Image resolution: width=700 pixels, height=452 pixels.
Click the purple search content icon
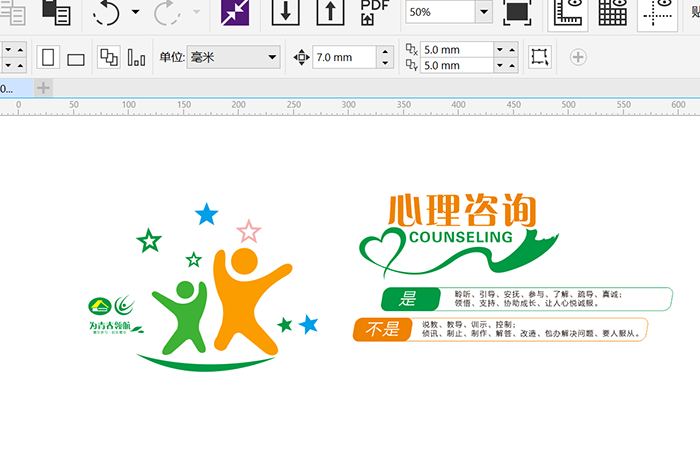pos(235,12)
